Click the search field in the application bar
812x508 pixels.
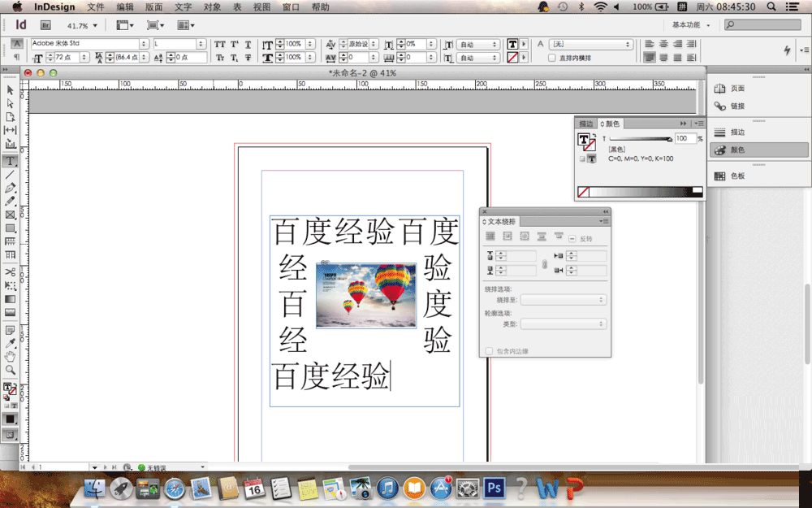point(762,25)
